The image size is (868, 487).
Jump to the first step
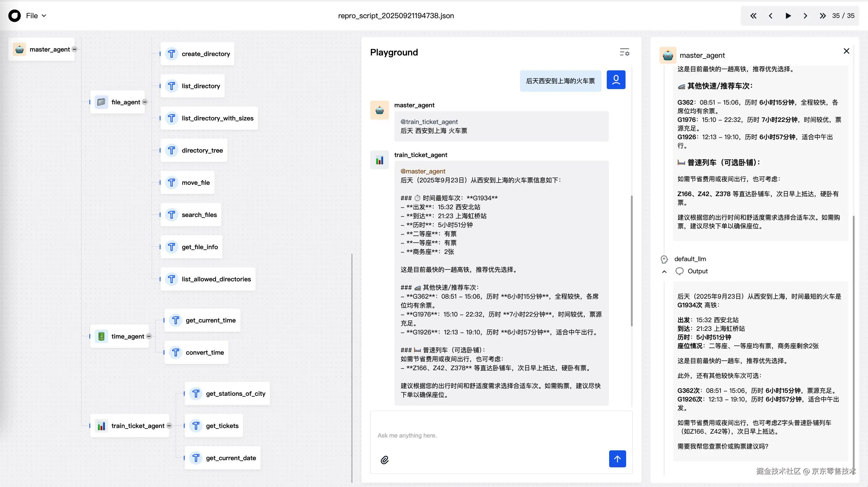coord(753,15)
